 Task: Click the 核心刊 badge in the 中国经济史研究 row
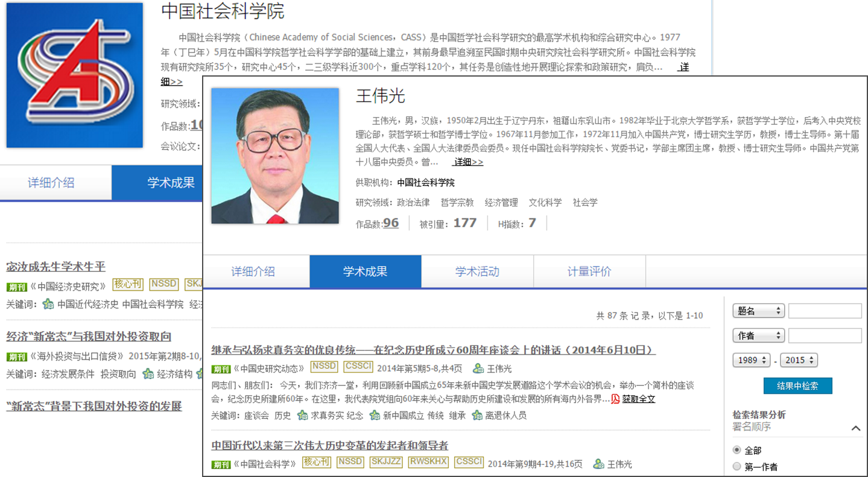(128, 284)
